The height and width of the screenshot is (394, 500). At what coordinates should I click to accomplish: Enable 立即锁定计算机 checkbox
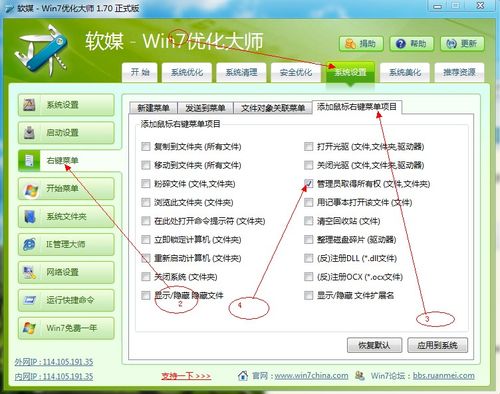click(146, 239)
